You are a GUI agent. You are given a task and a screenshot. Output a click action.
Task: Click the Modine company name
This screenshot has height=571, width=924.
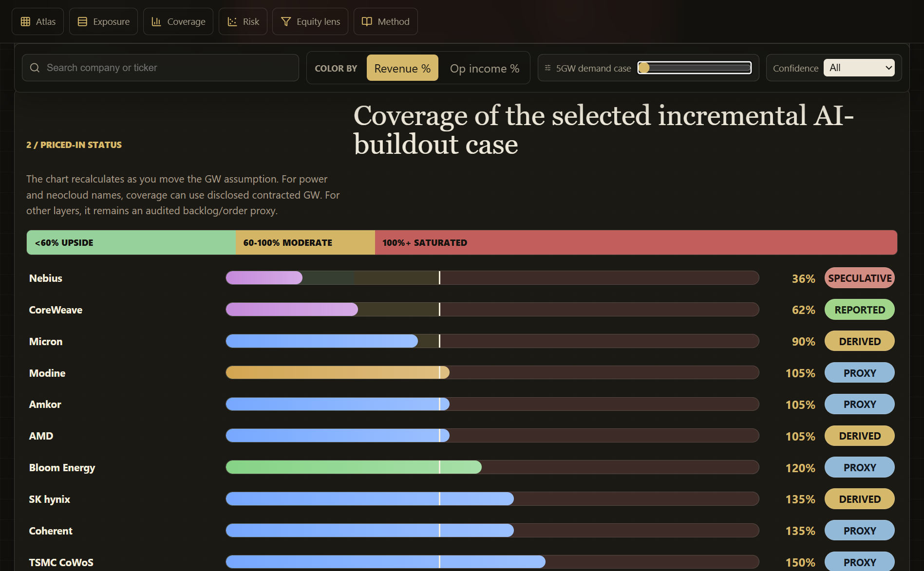point(47,373)
